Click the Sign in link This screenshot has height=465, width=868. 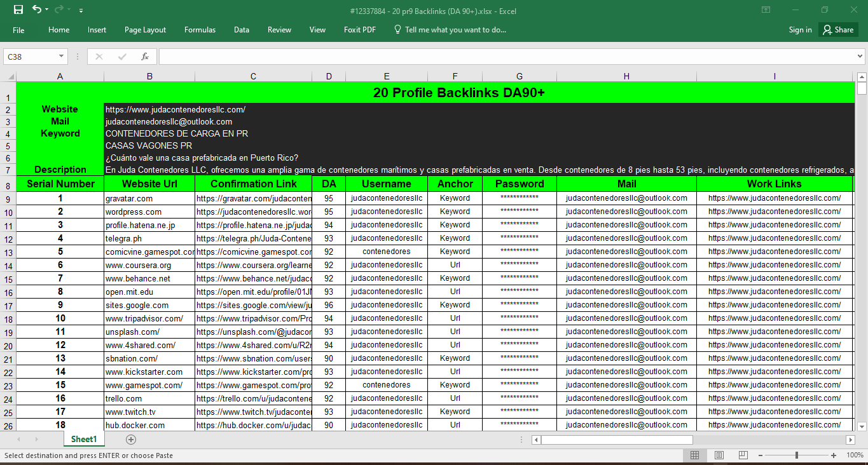tap(800, 29)
